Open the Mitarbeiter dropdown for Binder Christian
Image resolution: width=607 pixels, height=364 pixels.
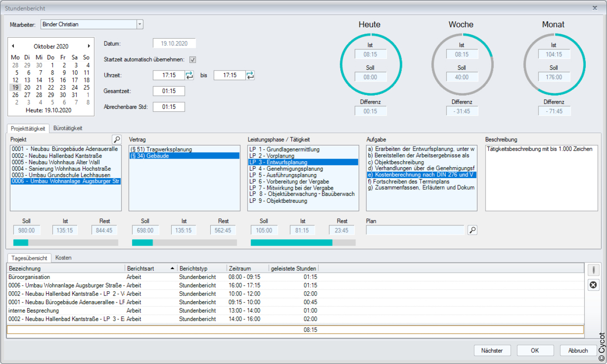pos(140,25)
